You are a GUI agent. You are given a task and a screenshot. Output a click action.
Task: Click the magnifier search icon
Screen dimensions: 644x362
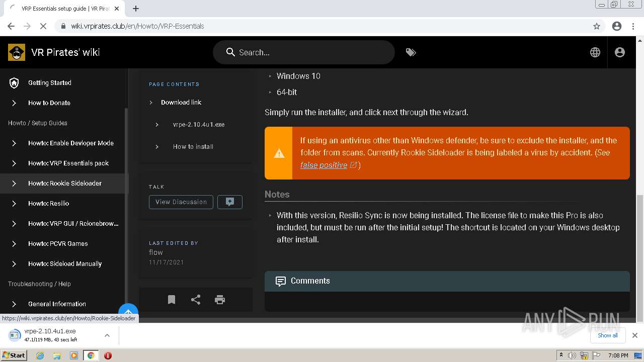click(x=230, y=52)
